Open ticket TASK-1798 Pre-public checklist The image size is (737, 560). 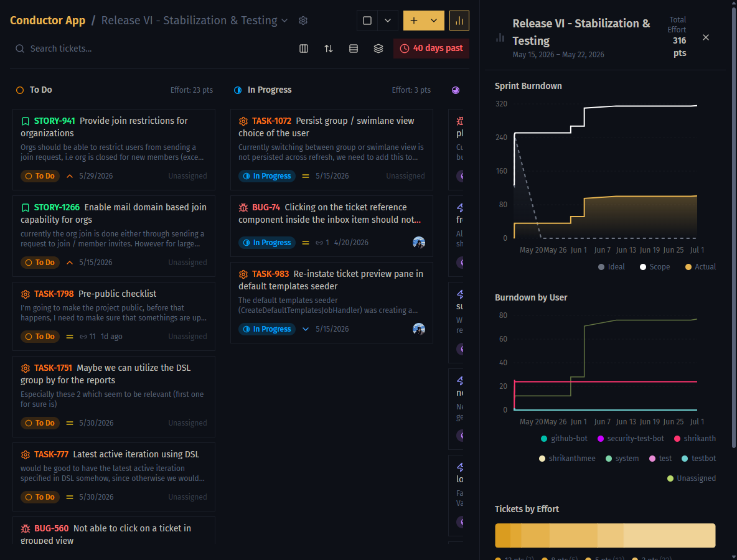tap(114, 316)
